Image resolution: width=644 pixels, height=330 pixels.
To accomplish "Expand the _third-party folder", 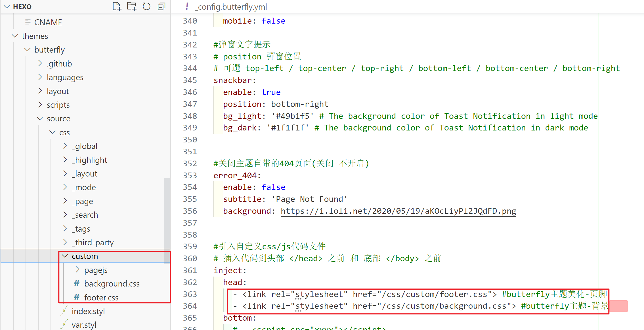I will [65, 242].
